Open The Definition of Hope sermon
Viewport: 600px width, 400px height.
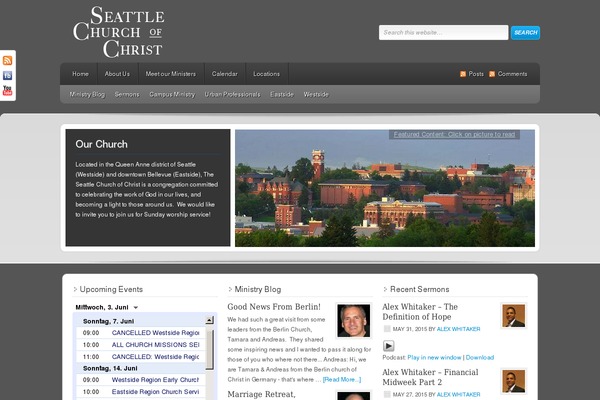tap(420, 312)
